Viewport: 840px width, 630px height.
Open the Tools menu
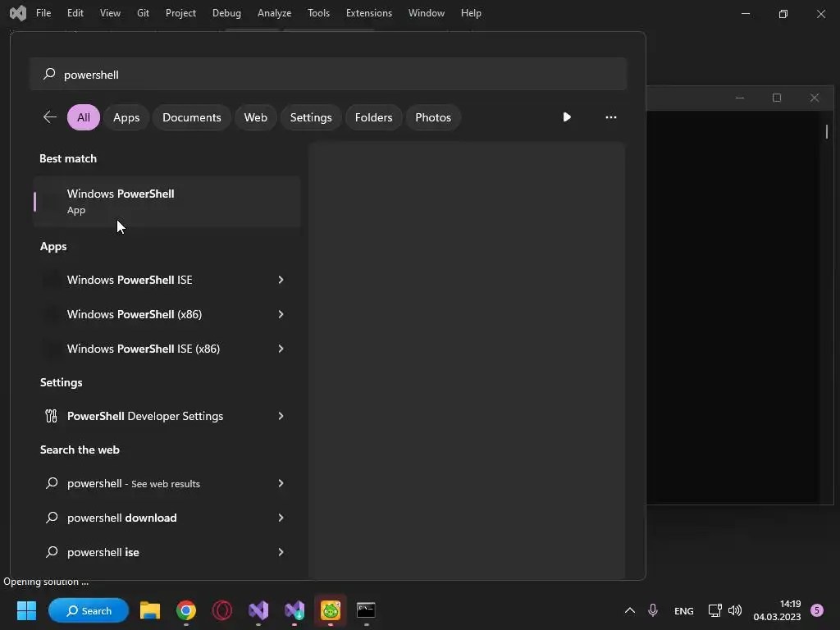pos(319,13)
